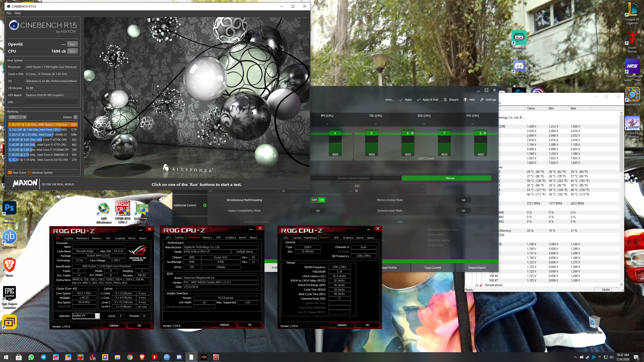644x362 pixels.
Task: Open Need for Speed Heat shortcut
Action: [632, 70]
